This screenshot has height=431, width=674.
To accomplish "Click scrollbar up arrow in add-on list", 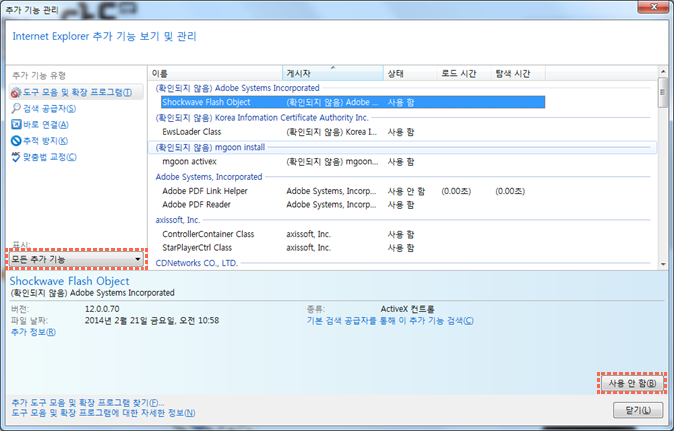I will tap(663, 71).
